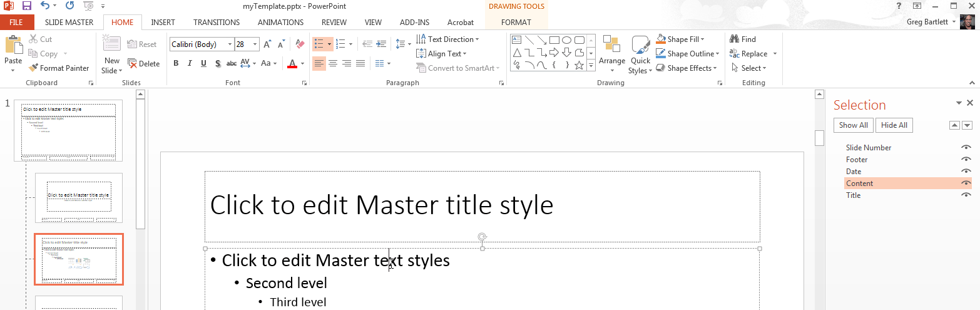Click the Delete slide button
980x310 pixels.
click(144, 63)
